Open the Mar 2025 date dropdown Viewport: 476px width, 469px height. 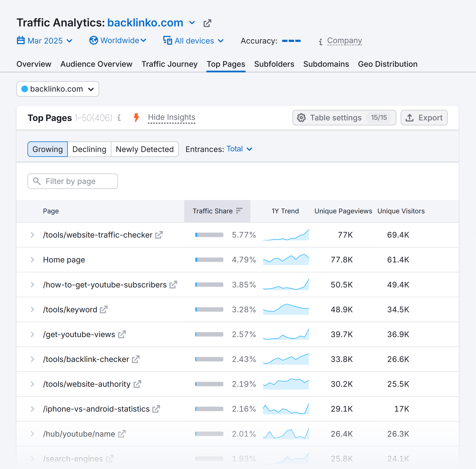(x=45, y=40)
